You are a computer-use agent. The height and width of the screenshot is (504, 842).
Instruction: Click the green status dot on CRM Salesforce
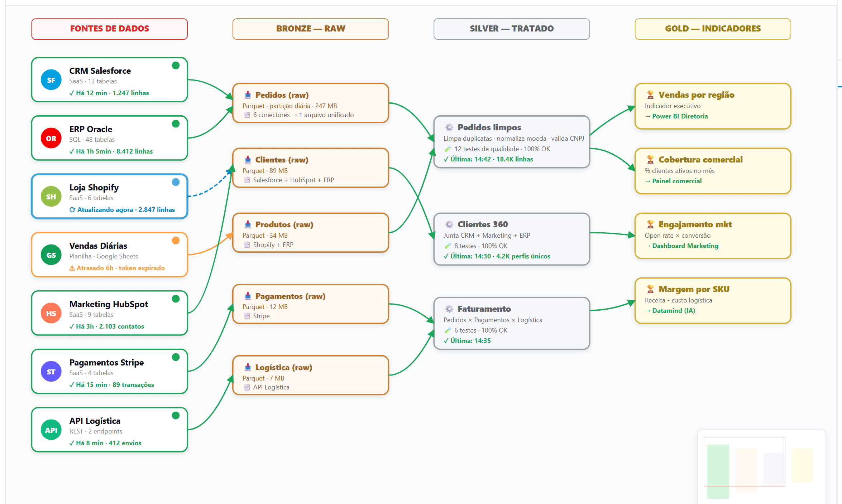[x=176, y=65]
